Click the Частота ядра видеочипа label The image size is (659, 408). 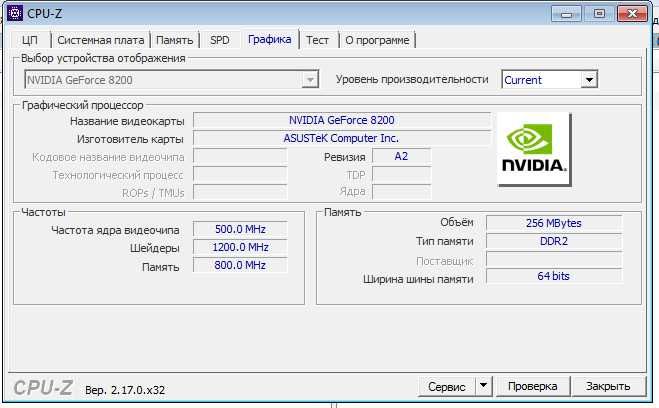point(115,230)
